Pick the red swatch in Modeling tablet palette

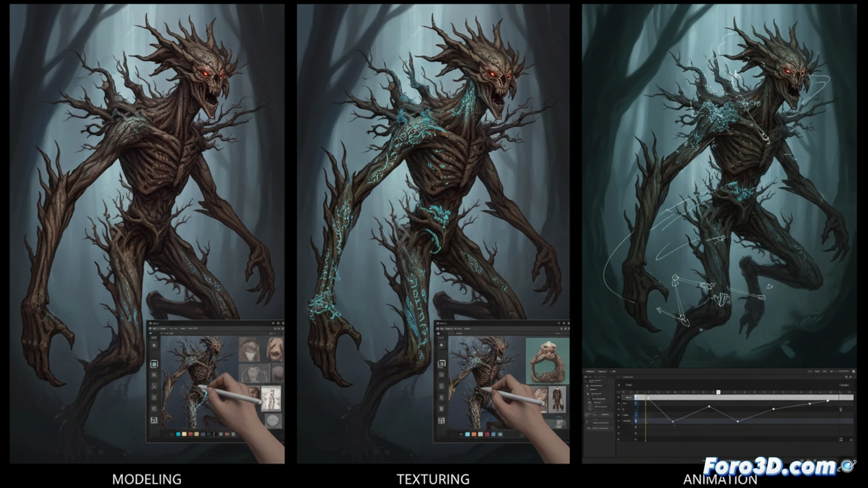[190, 434]
